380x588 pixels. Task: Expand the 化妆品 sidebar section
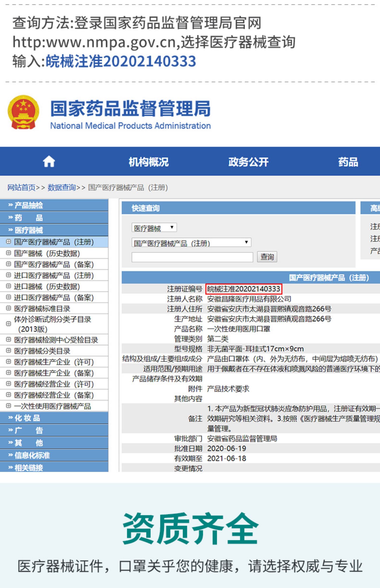tap(54, 418)
